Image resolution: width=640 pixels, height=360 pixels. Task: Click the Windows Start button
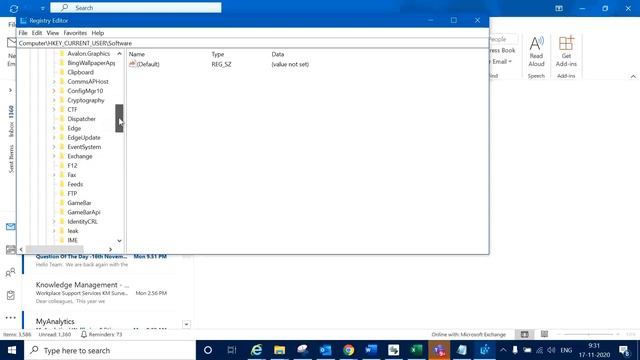click(x=12, y=350)
